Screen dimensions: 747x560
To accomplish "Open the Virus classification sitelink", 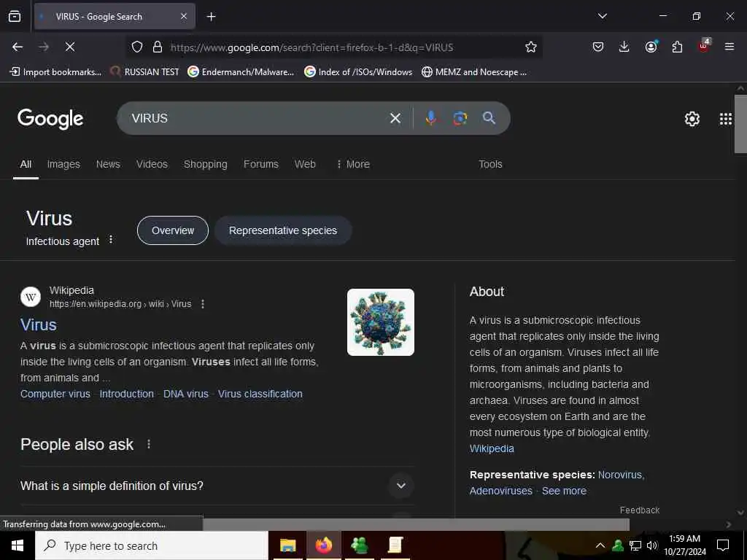I will click(260, 394).
